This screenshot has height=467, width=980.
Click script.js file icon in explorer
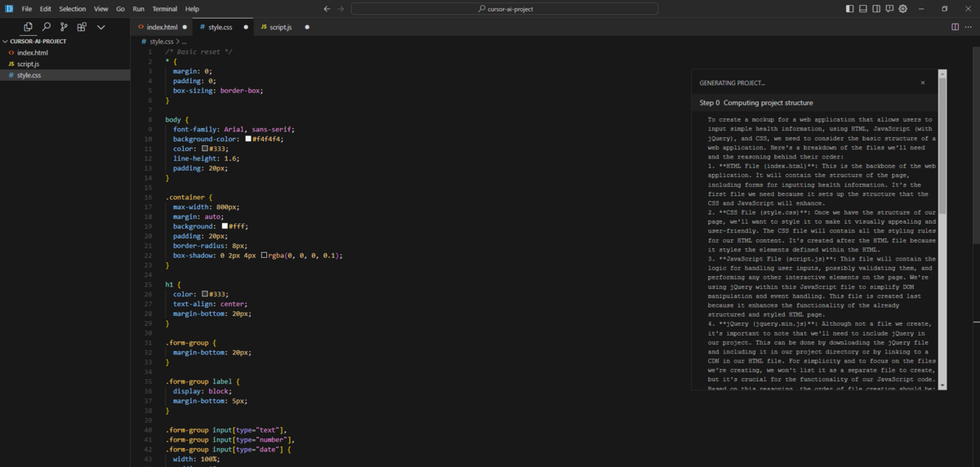[11, 64]
